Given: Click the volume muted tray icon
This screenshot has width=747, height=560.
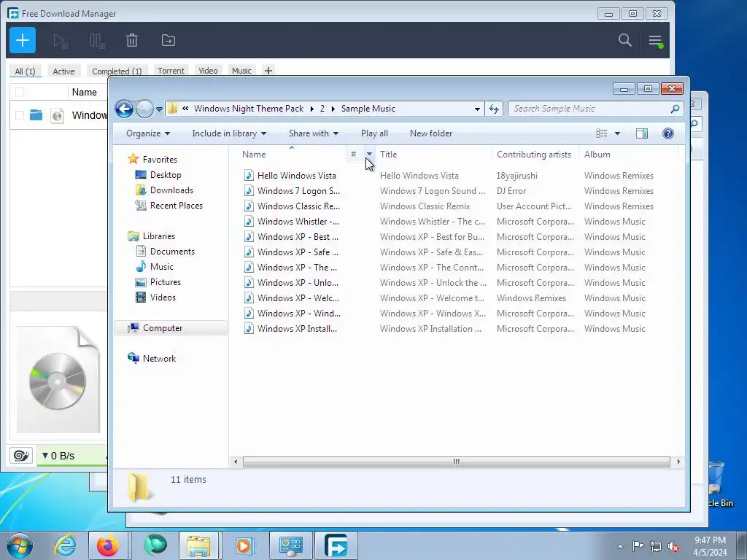Looking at the screenshot, I should tap(673, 546).
